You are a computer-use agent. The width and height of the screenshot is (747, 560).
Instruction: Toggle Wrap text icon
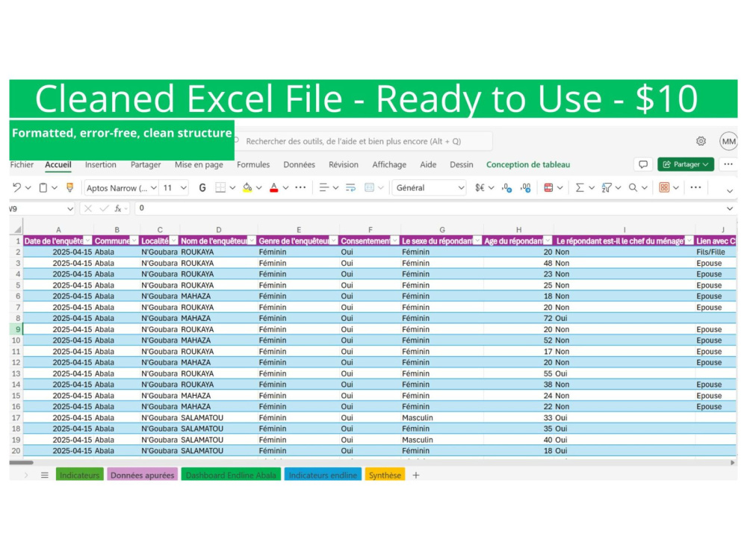(x=350, y=187)
